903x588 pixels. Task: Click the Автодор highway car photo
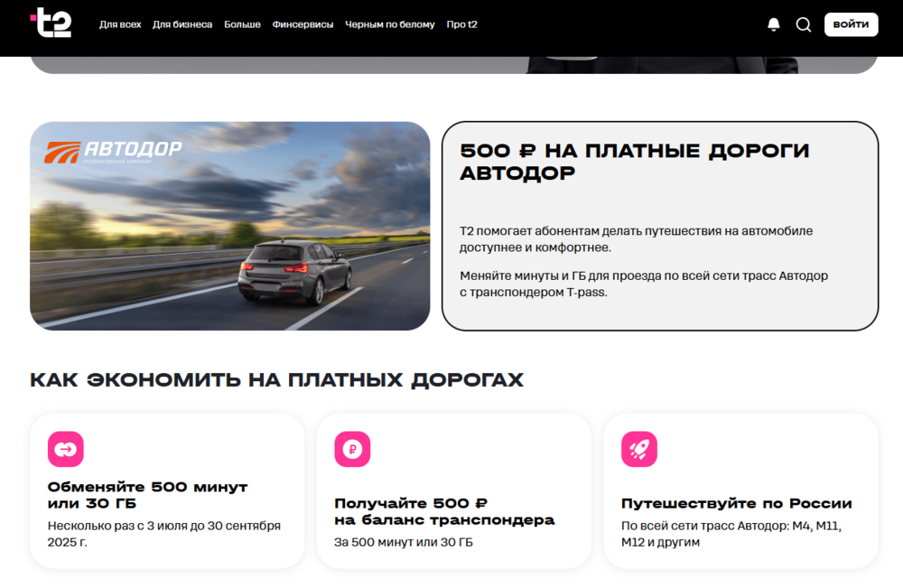click(229, 226)
